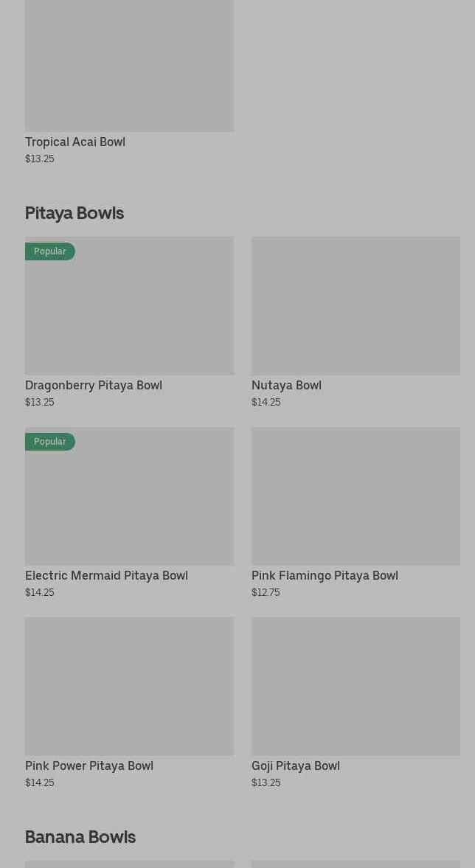Image resolution: width=475 pixels, height=868 pixels.
Task: Select the Dragonberry Pitaya Bowl name
Action: point(94,385)
